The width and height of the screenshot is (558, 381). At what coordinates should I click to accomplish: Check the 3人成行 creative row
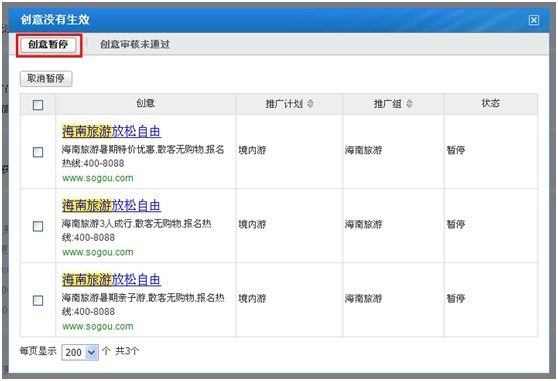click(x=38, y=226)
